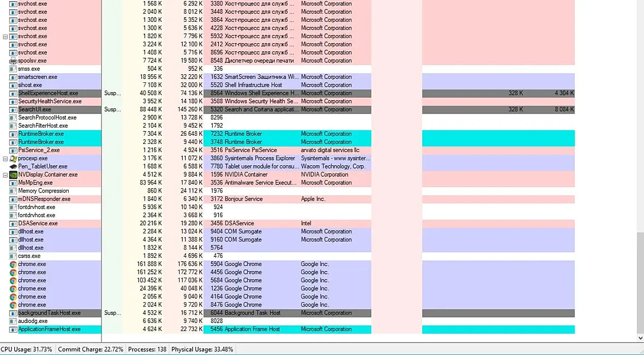Click the scrollbar down arrow
Screen dimensions: 644x355
click(640, 338)
